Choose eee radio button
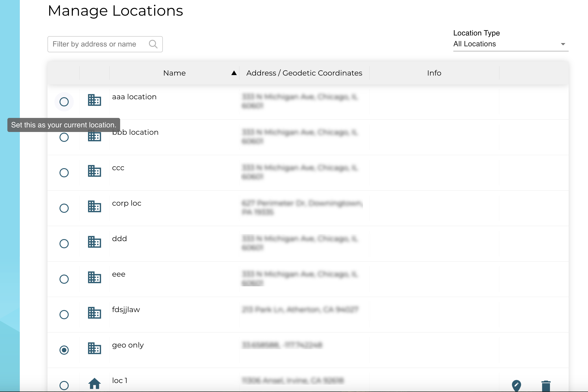 tap(64, 279)
